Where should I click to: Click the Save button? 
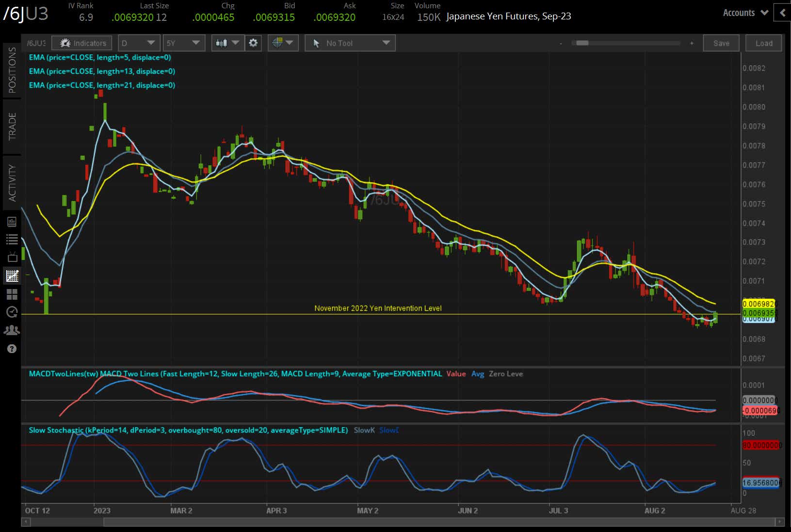(x=721, y=43)
